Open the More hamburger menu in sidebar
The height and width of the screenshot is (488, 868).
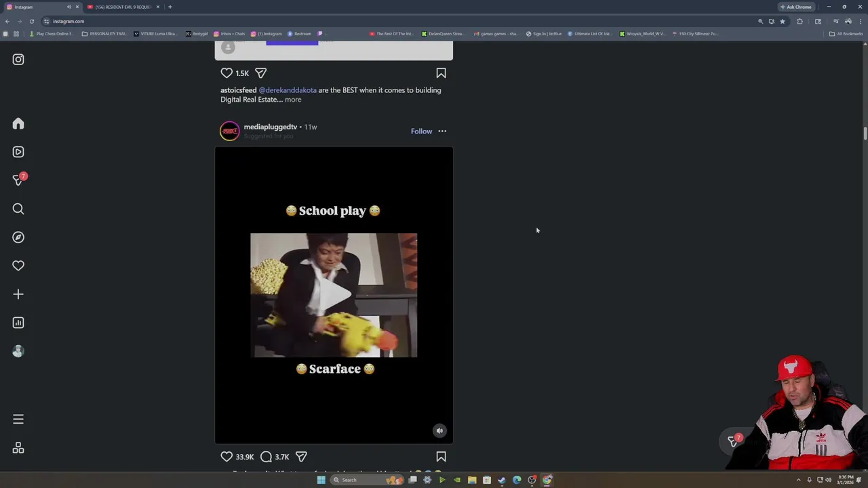(x=18, y=420)
